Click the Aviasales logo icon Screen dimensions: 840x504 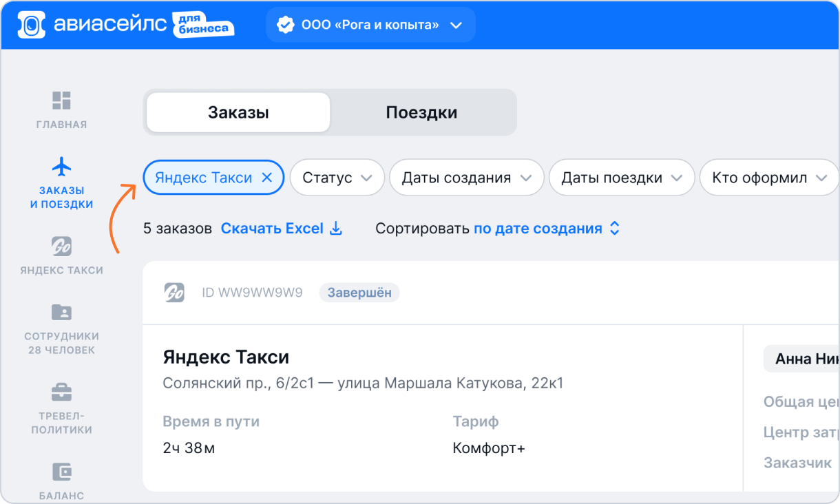(31, 25)
